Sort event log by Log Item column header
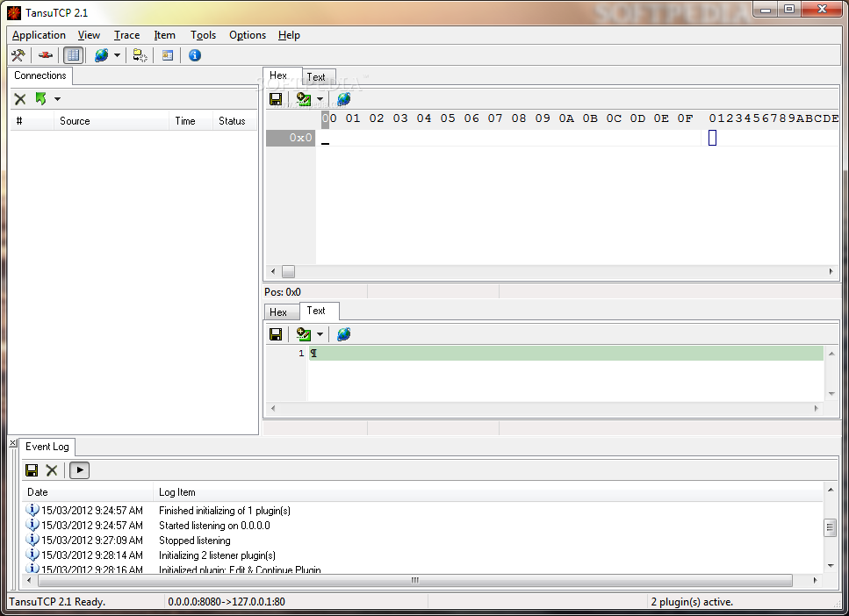This screenshot has height=616, width=849. point(488,492)
